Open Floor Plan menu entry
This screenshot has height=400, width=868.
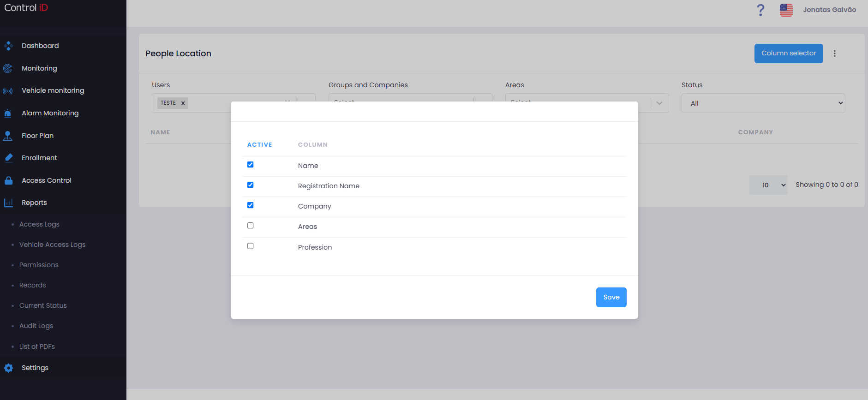point(37,136)
